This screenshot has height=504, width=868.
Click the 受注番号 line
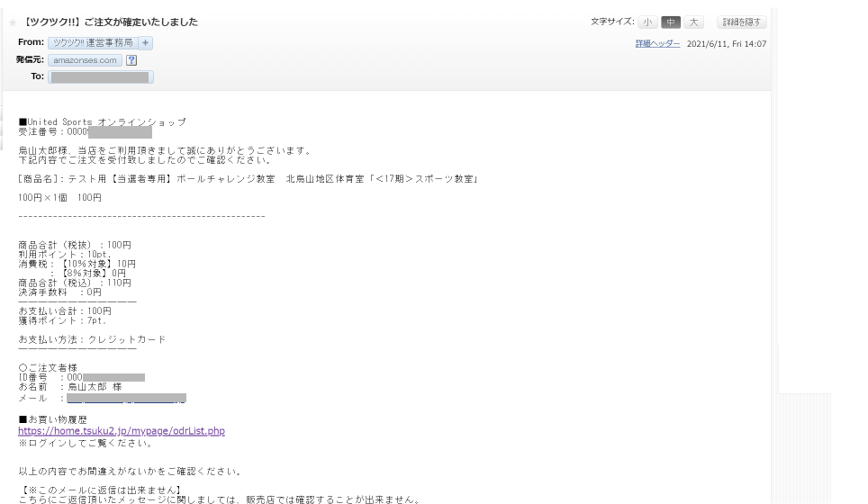[85, 131]
